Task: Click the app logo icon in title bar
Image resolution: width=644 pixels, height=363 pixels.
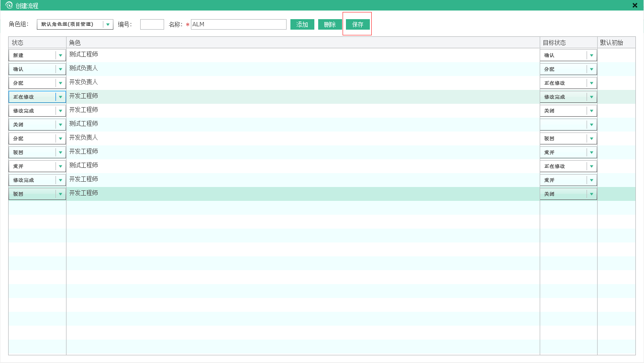Action: (x=9, y=6)
